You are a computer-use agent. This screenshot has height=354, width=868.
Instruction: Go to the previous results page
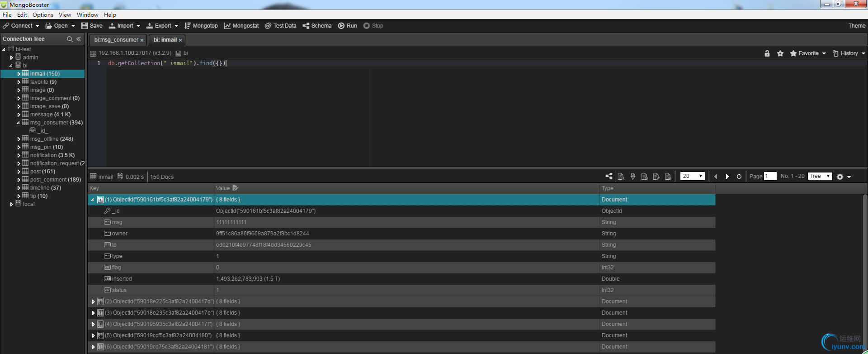pyautogui.click(x=716, y=177)
